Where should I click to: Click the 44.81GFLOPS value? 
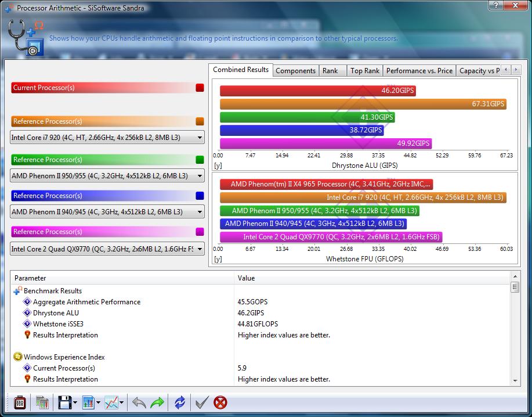tap(258, 324)
